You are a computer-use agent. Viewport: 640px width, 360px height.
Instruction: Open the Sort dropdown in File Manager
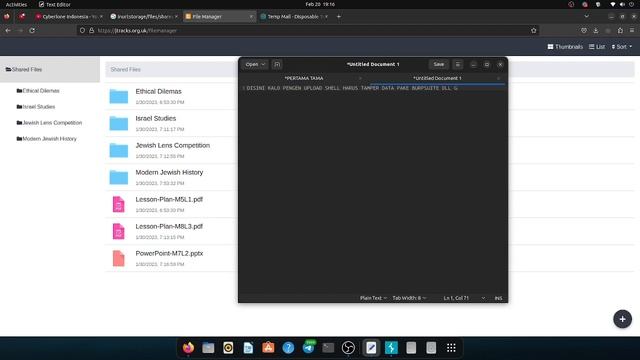[622, 47]
